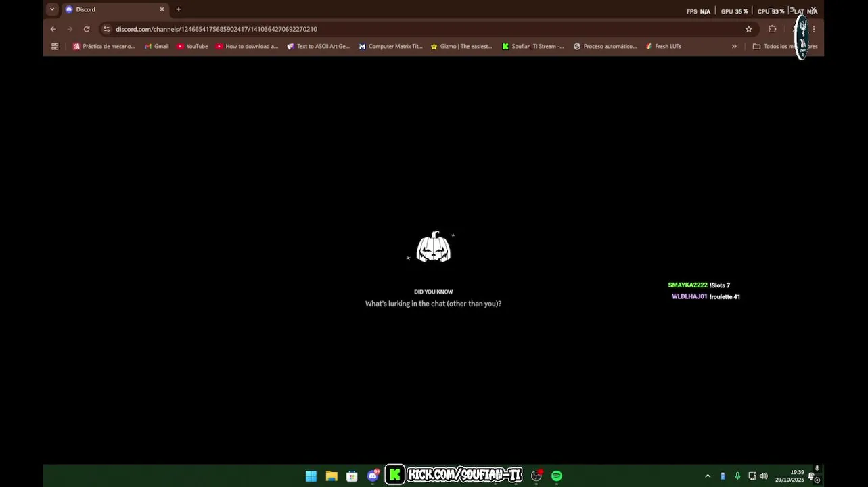The width and height of the screenshot is (868, 487).
Task: Open Todos los marcadores folder
Action: point(785,47)
